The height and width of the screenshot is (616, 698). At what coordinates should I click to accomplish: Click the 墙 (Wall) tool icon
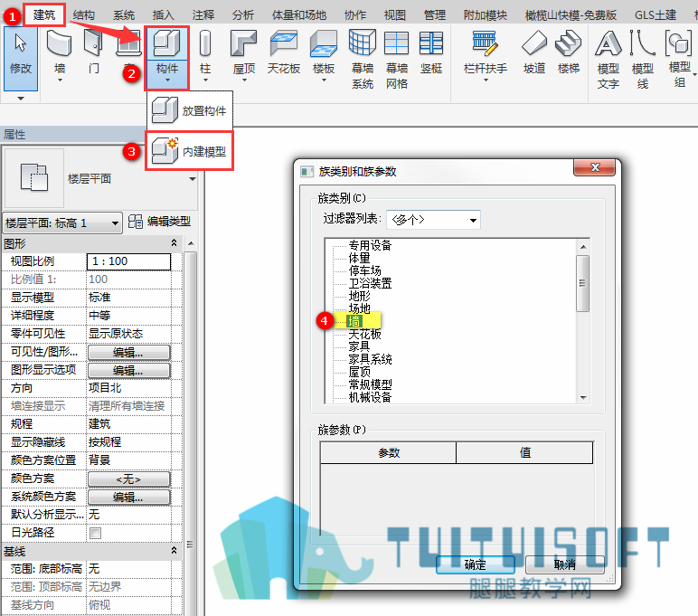click(x=59, y=43)
